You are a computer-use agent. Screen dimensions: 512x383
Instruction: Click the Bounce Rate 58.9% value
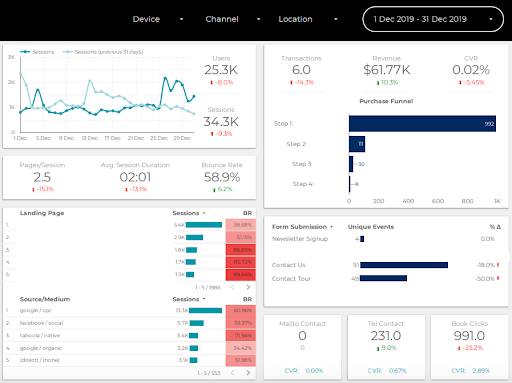click(222, 177)
